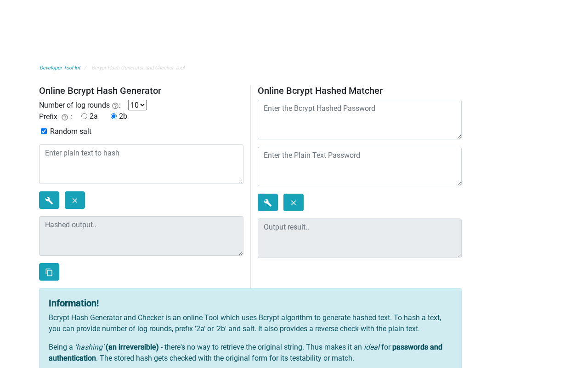Screen dimensions: 588x368
Task: Click the Random salt label
Action: click(x=71, y=132)
